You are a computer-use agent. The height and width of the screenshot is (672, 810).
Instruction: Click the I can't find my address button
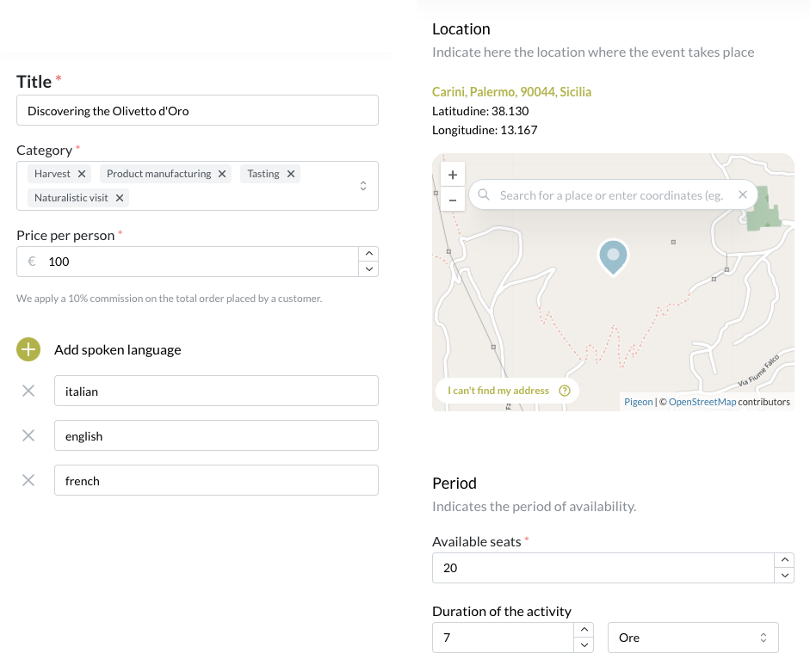(x=507, y=391)
